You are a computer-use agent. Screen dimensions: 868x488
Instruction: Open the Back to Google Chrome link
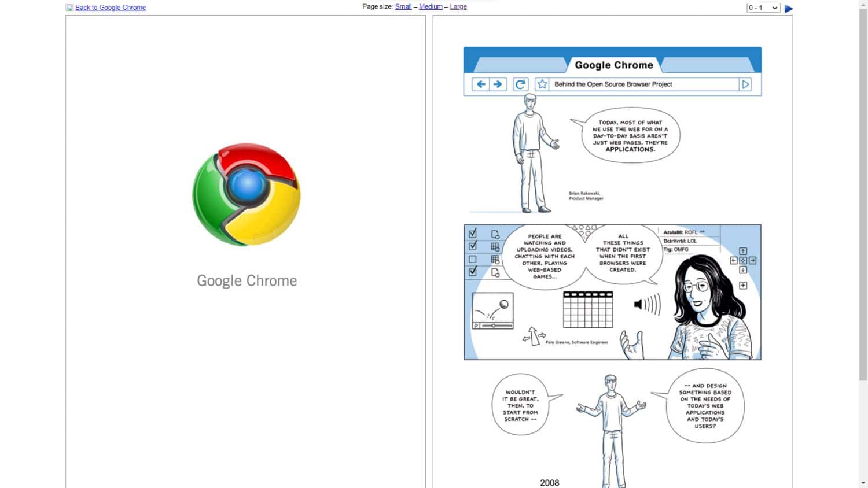tap(110, 8)
